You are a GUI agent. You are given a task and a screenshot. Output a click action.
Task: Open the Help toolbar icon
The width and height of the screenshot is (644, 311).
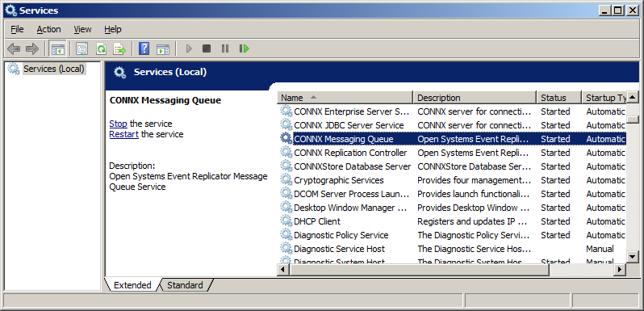click(144, 49)
